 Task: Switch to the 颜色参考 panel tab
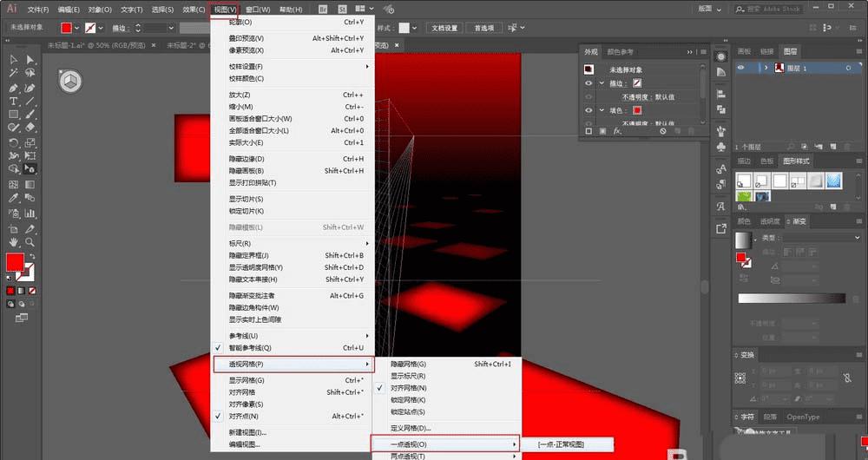tap(620, 52)
